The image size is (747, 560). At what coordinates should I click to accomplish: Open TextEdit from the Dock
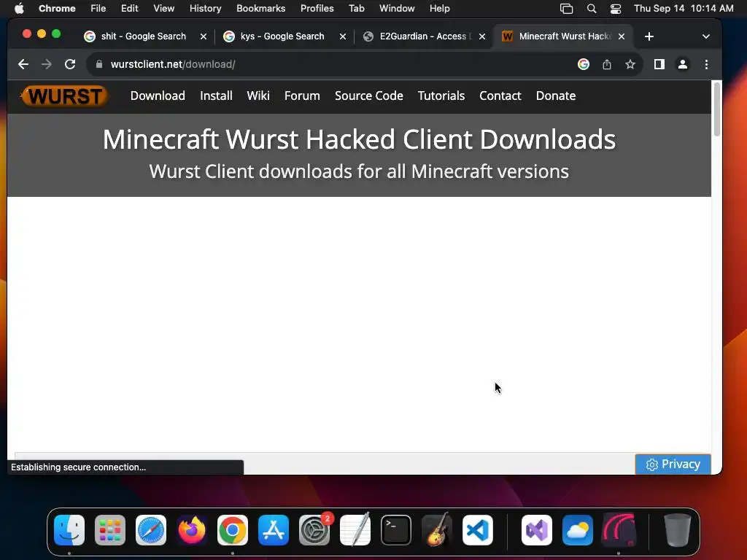tap(355, 530)
